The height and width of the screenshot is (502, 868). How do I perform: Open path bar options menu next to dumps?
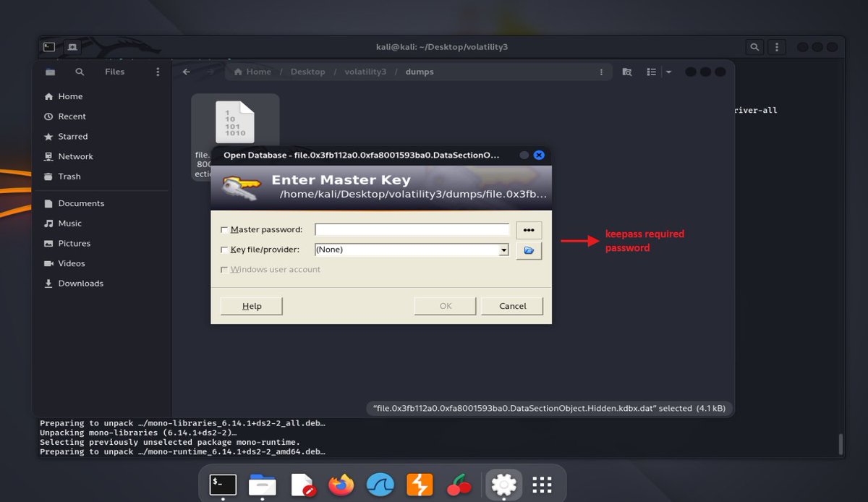pos(601,72)
